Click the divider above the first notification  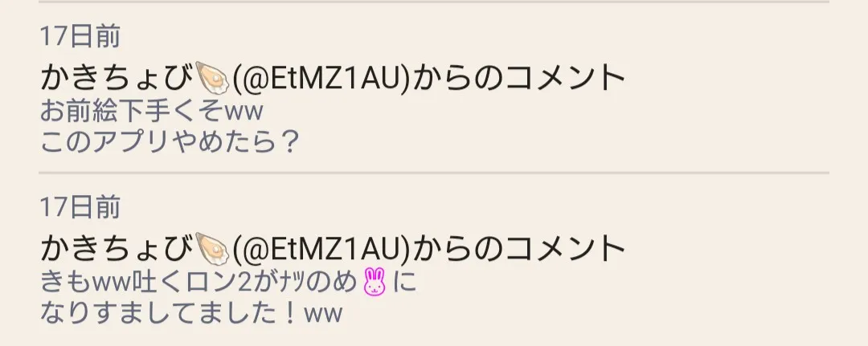point(434,2)
